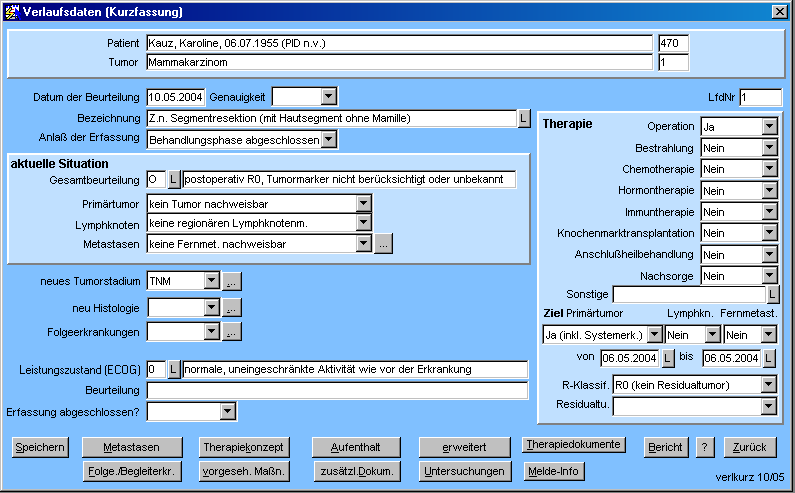
Task: Click into the Beurteilung text field
Action: (337, 390)
